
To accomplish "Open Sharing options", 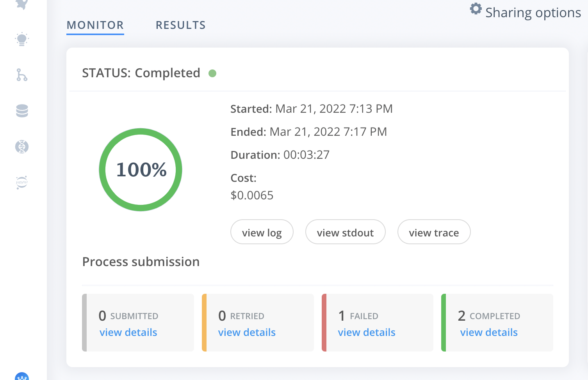I will (x=533, y=12).
